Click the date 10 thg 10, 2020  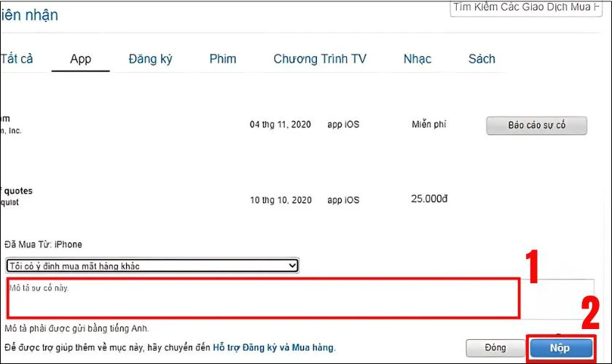point(280,200)
